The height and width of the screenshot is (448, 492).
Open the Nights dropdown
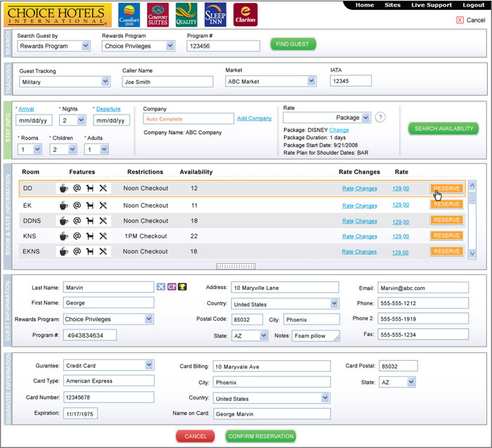(82, 120)
